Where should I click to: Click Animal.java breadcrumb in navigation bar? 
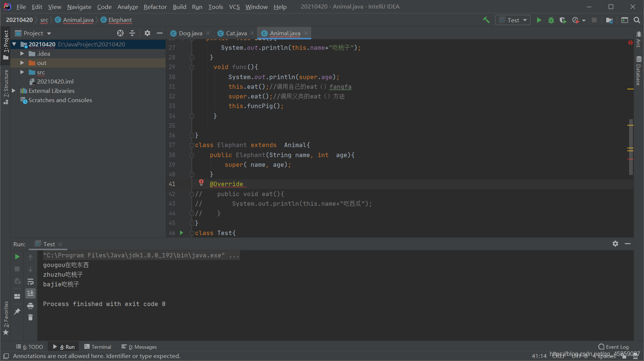click(x=74, y=20)
